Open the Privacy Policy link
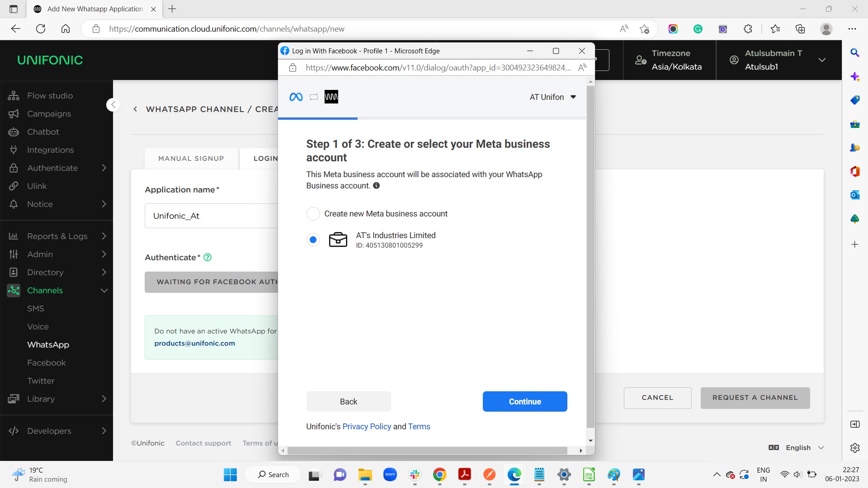The image size is (868, 488). pos(367,427)
